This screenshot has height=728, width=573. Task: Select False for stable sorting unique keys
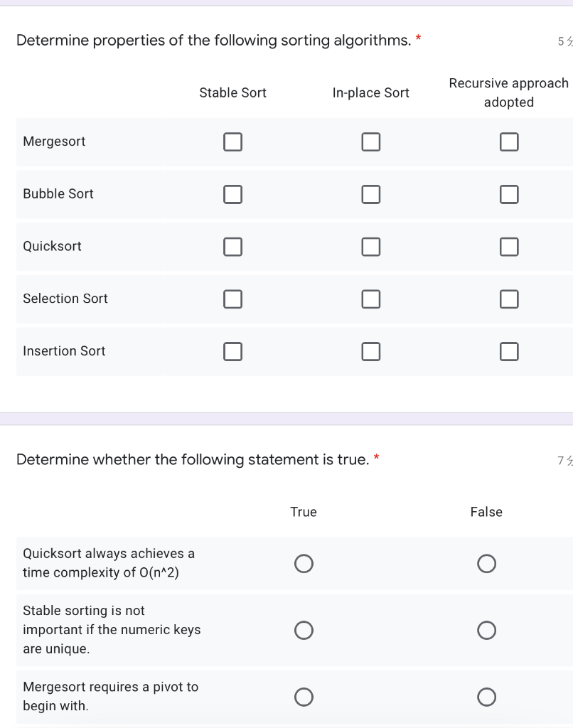pos(486,631)
